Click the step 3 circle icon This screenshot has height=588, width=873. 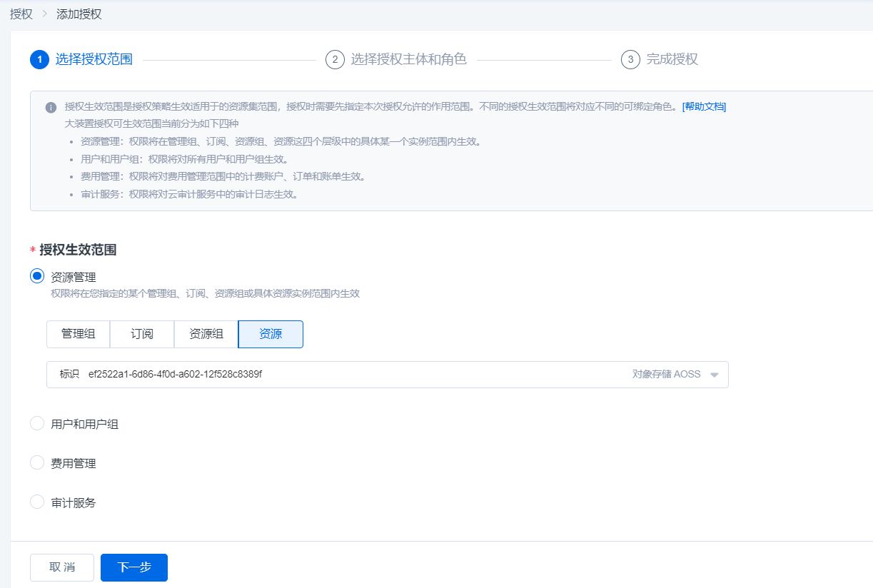(x=630, y=59)
